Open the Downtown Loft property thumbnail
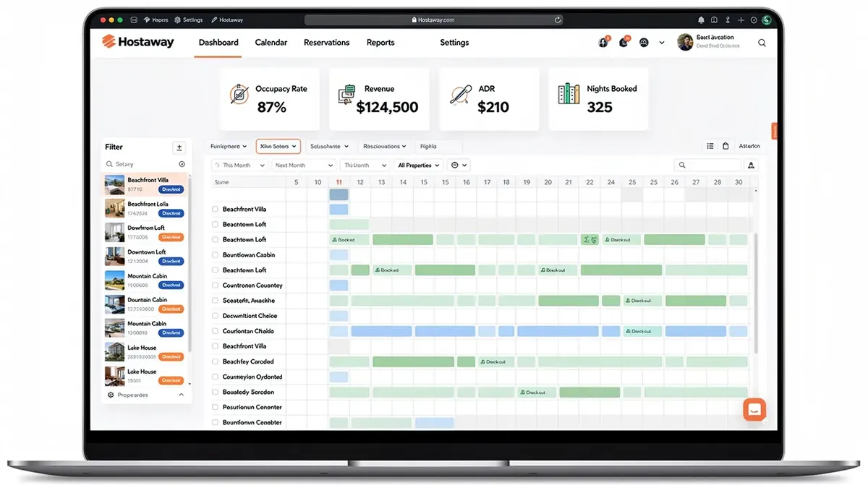The width and height of the screenshot is (868, 485). coord(115,257)
